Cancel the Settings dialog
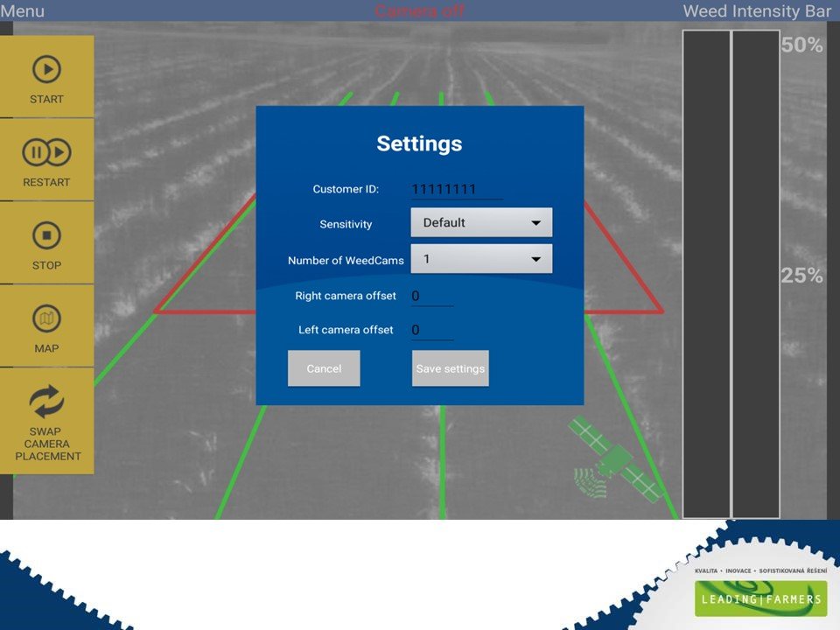Screen dimensions: 840x630 point(324,368)
